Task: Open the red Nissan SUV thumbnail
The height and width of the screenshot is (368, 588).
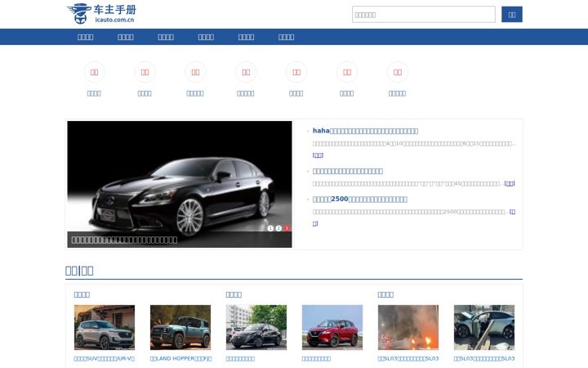Action: [332, 327]
